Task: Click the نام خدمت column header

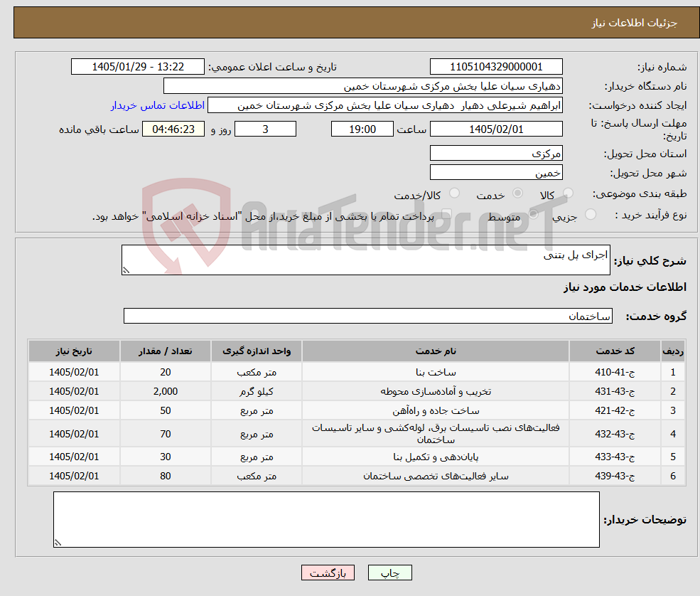Action: tap(436, 351)
